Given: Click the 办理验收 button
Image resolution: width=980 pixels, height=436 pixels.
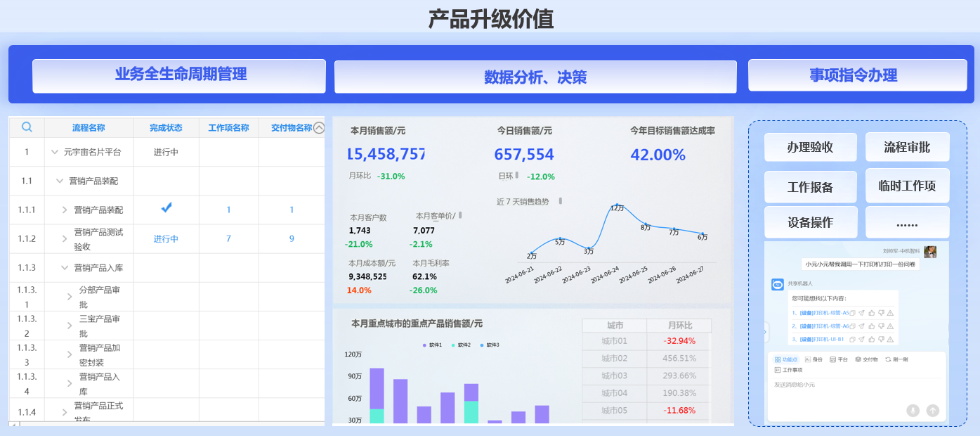Looking at the screenshot, I should (x=810, y=147).
